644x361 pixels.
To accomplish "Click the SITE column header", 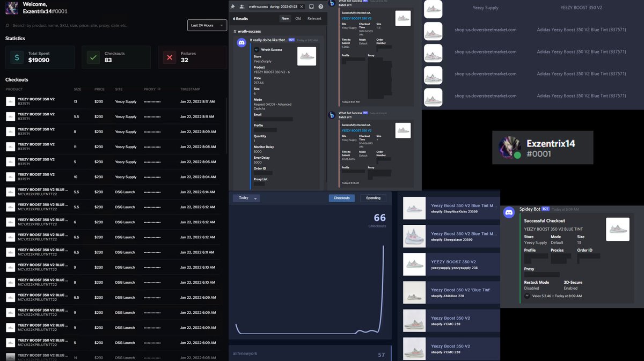I will [119, 89].
